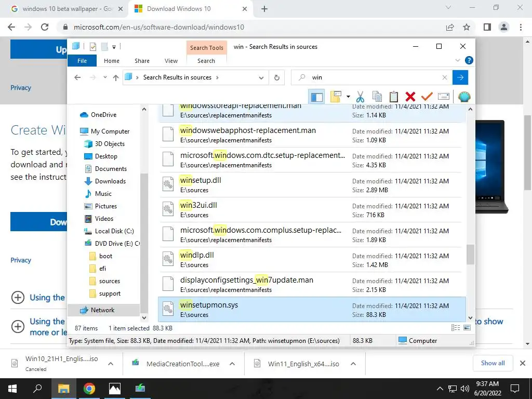Switch to large icons view button
Screen dimensions: 532x399
[x=467, y=328]
